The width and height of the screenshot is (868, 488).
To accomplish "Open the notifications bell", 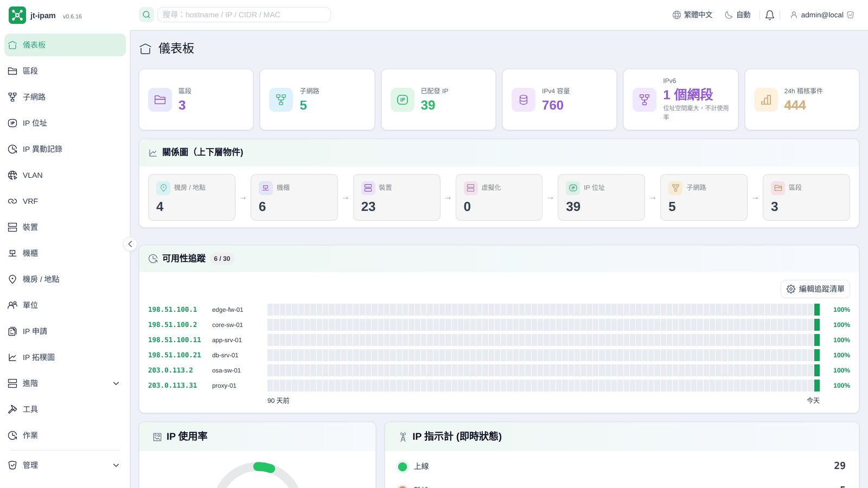I will coord(769,15).
